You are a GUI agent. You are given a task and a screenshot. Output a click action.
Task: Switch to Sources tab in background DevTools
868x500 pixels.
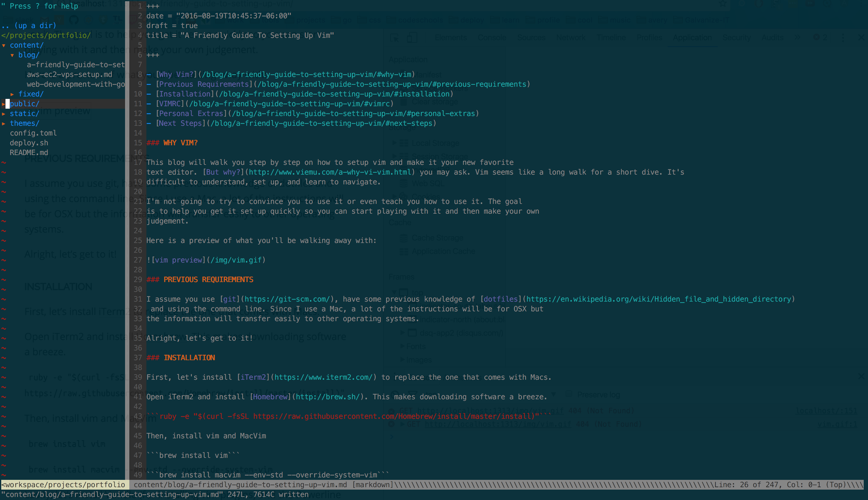pyautogui.click(x=531, y=38)
